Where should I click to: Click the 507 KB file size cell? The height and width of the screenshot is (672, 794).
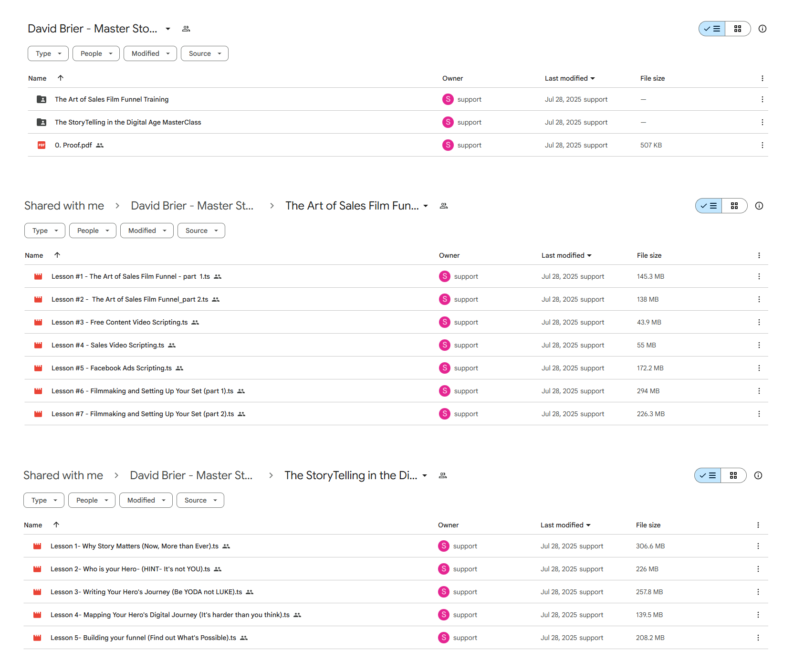pyautogui.click(x=651, y=145)
